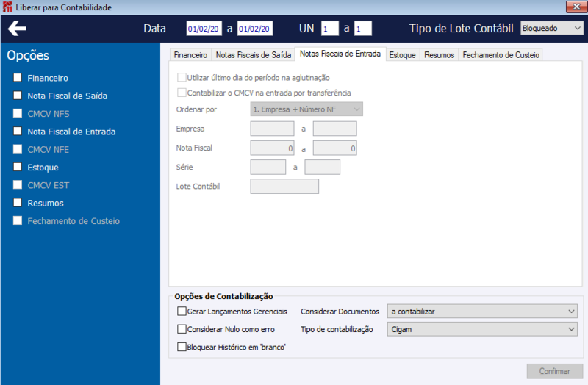Click the Cigam app icon in title bar
Image resolution: width=588 pixels, height=385 pixels.
pyautogui.click(x=7, y=7)
